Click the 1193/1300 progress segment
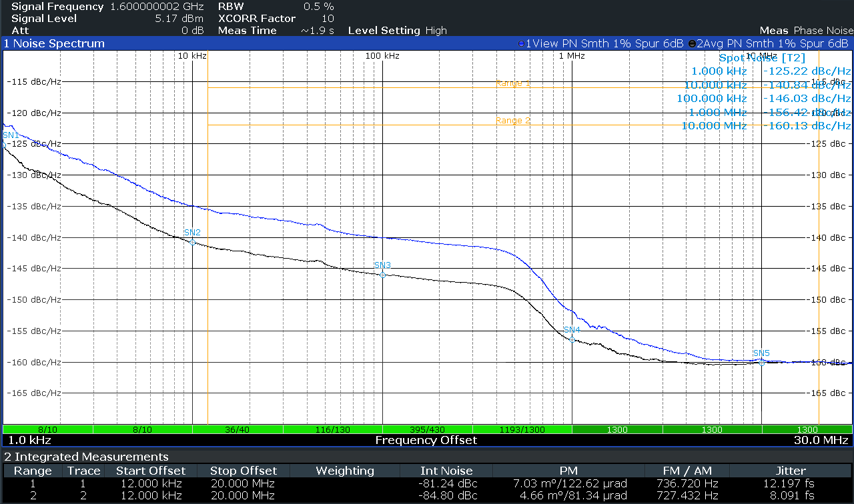Image resolution: width=854 pixels, height=504 pixels. tap(522, 429)
